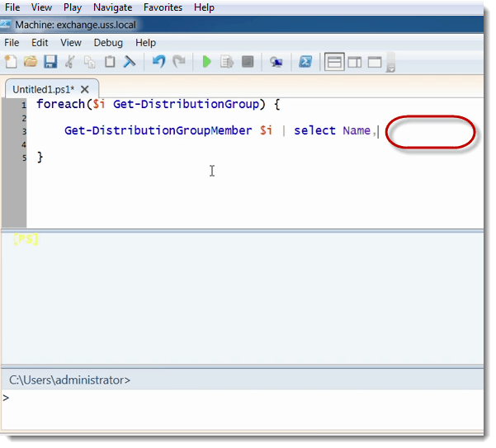Click the C:\Users\administrator> prompt label
The height and width of the screenshot is (448, 496).
click(x=69, y=380)
